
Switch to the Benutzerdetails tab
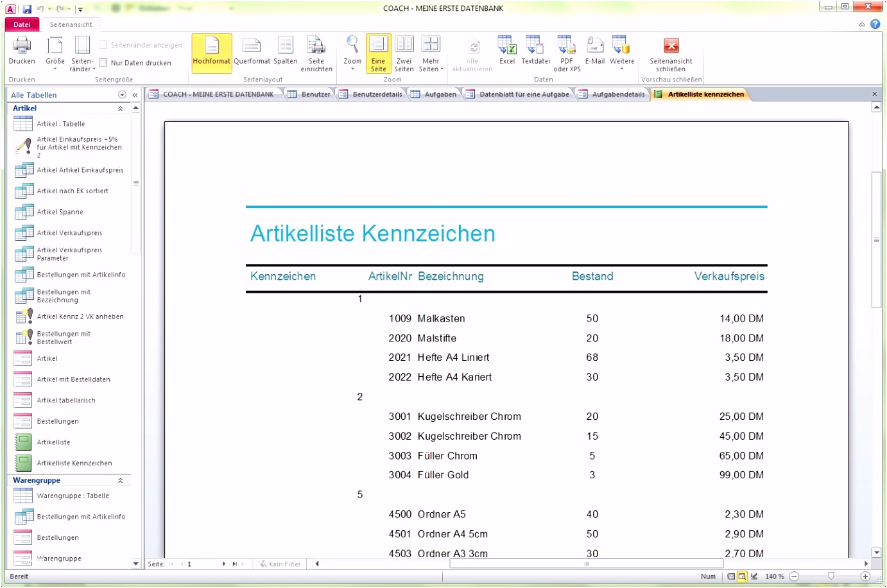tap(370, 94)
